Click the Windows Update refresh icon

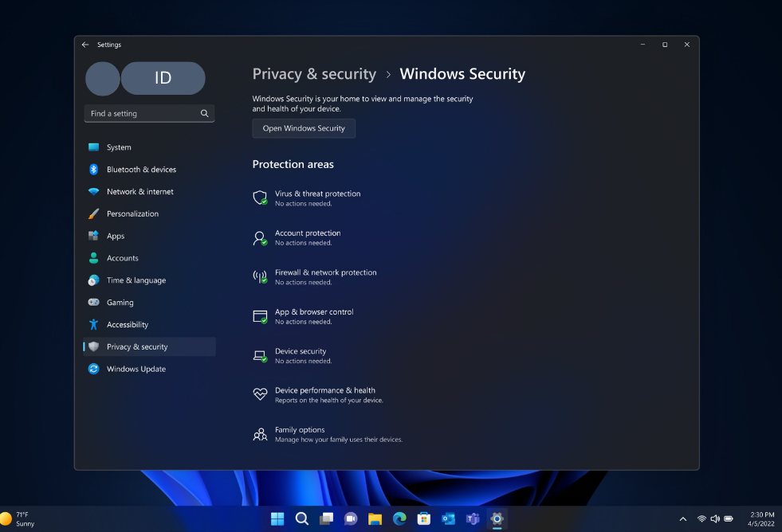tap(93, 369)
